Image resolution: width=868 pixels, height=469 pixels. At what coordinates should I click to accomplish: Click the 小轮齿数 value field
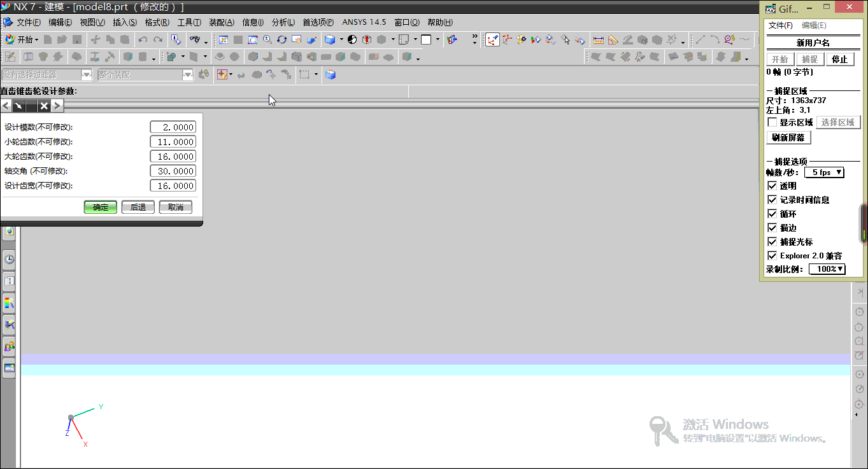coord(173,142)
